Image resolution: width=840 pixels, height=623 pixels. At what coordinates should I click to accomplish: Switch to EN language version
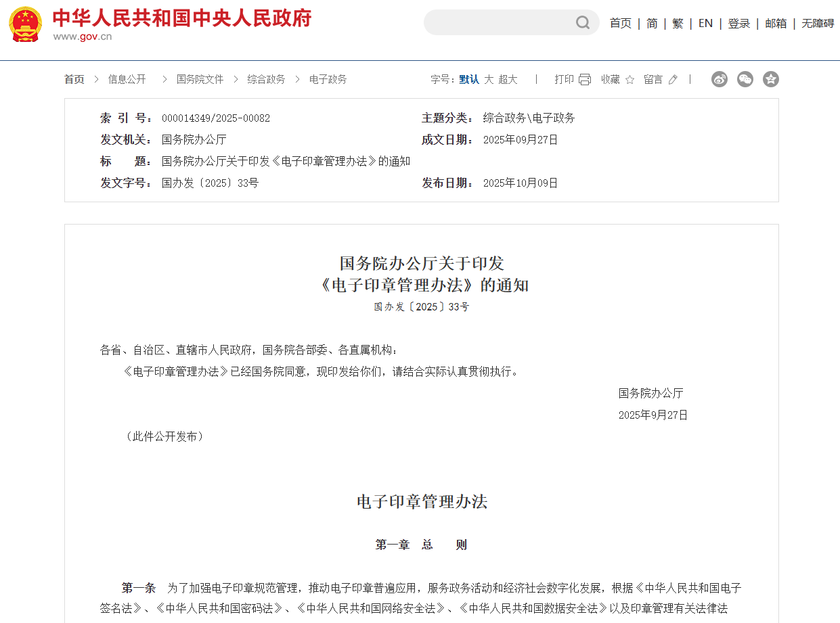[x=705, y=23]
